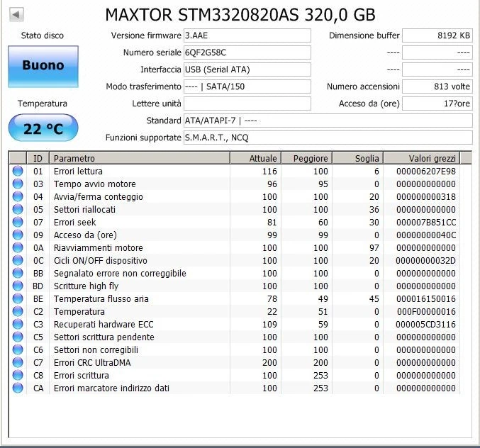Click the status orb for Settori scrittura pendente
Image resolution: width=480 pixels, height=448 pixels.
click(x=18, y=337)
